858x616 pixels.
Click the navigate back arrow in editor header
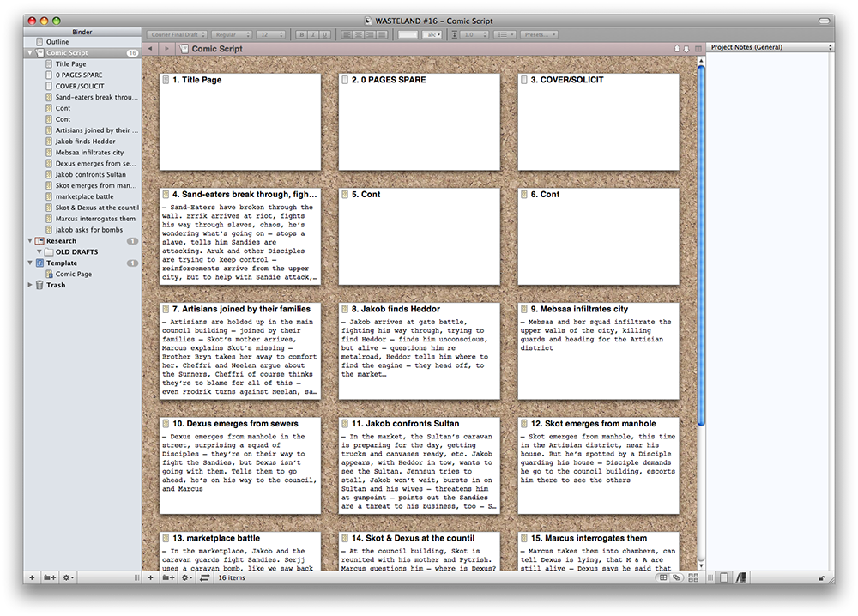[151, 49]
